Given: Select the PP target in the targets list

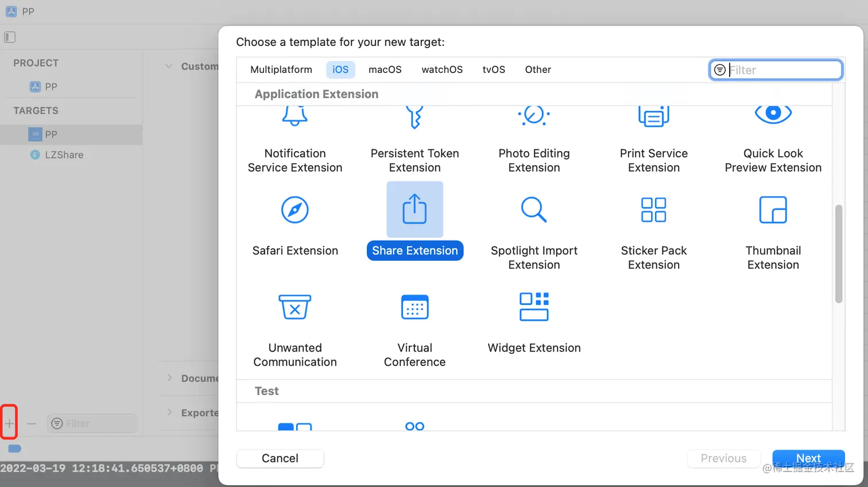Looking at the screenshot, I should coord(71,134).
